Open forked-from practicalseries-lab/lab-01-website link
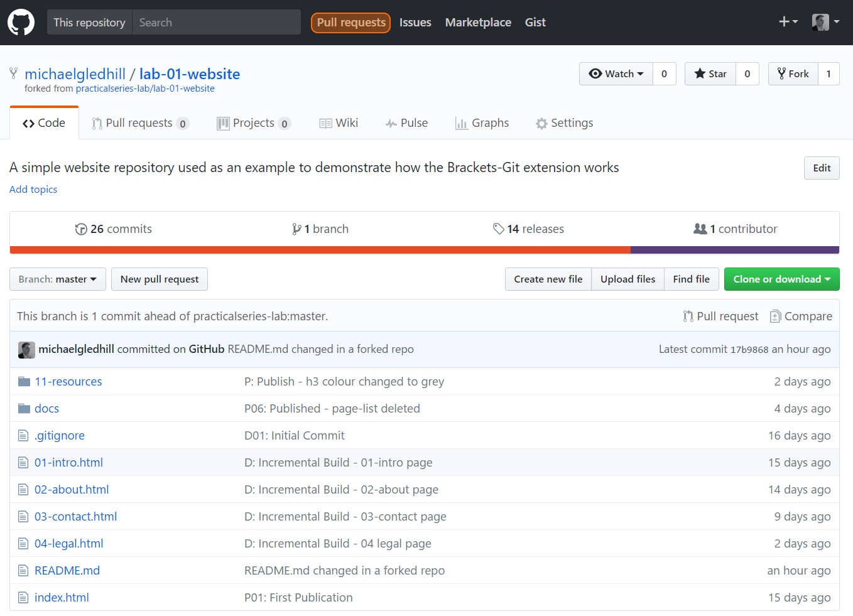 (x=145, y=89)
